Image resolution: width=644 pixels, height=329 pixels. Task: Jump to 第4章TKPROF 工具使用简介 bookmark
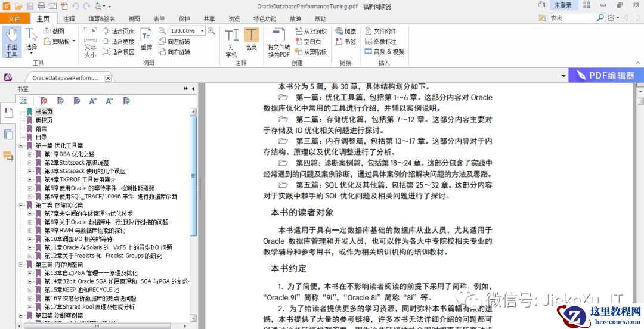click(x=80, y=179)
